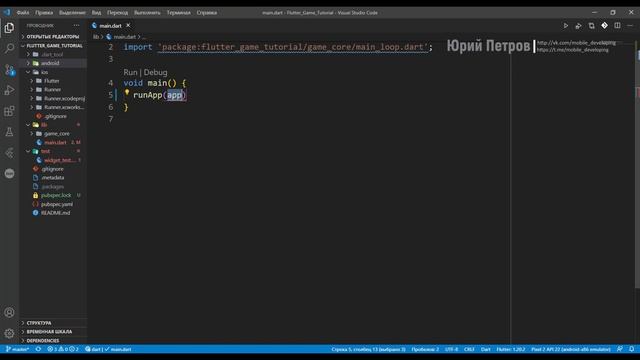Open the Flutter/Dart sidebar icon below the flask
640x360 pixels.
(x=9, y=153)
